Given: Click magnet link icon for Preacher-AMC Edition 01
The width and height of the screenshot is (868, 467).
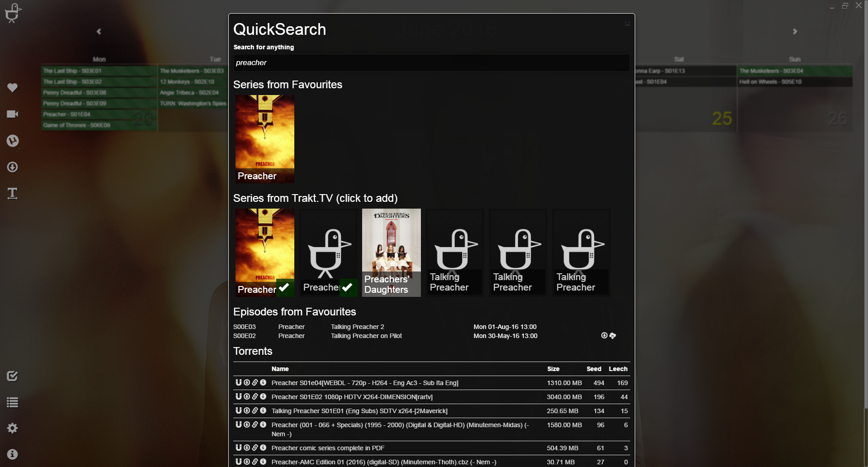Looking at the screenshot, I should tap(255, 462).
